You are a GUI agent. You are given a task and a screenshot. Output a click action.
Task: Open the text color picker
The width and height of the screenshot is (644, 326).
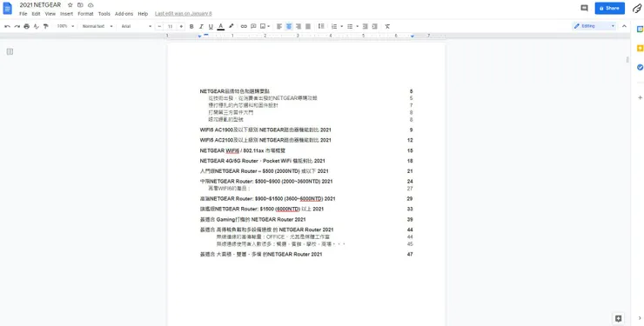click(x=220, y=26)
